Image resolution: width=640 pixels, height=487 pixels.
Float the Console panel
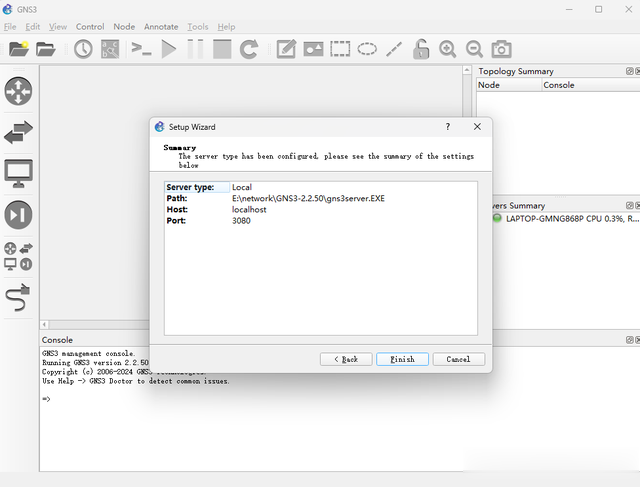point(629,340)
